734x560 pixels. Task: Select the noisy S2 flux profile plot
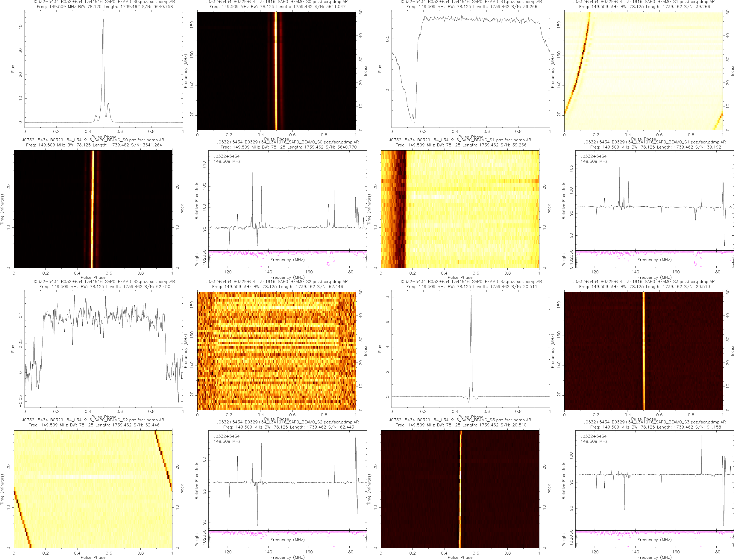[x=104, y=349]
